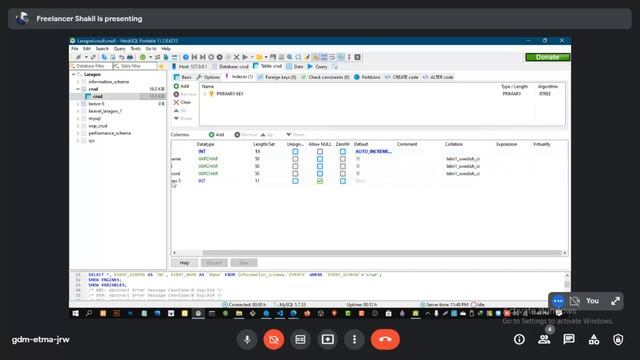Open Meet more options menu
The width and height of the screenshot is (640, 360).
(354, 339)
